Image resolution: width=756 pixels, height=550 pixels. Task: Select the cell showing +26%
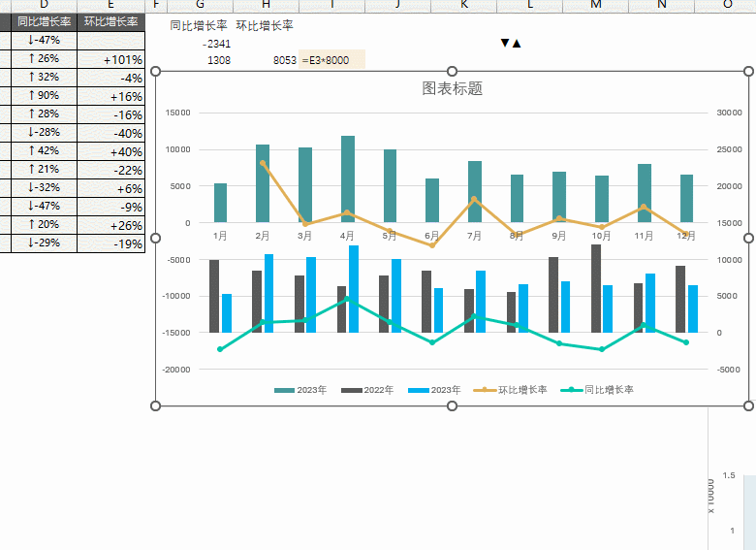(x=110, y=225)
